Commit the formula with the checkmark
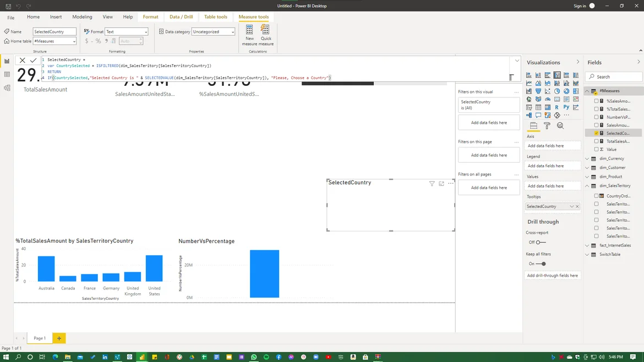The width and height of the screenshot is (644, 362). 33,60
